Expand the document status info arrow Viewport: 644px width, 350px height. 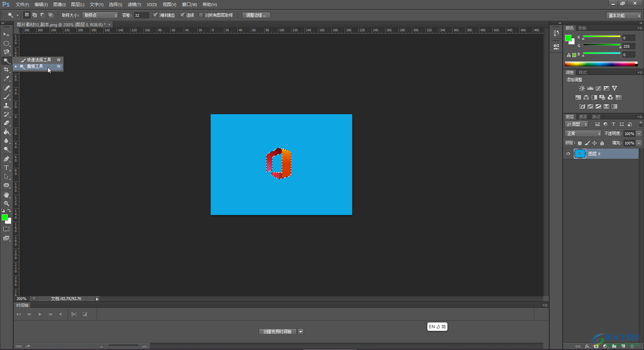click(x=97, y=299)
